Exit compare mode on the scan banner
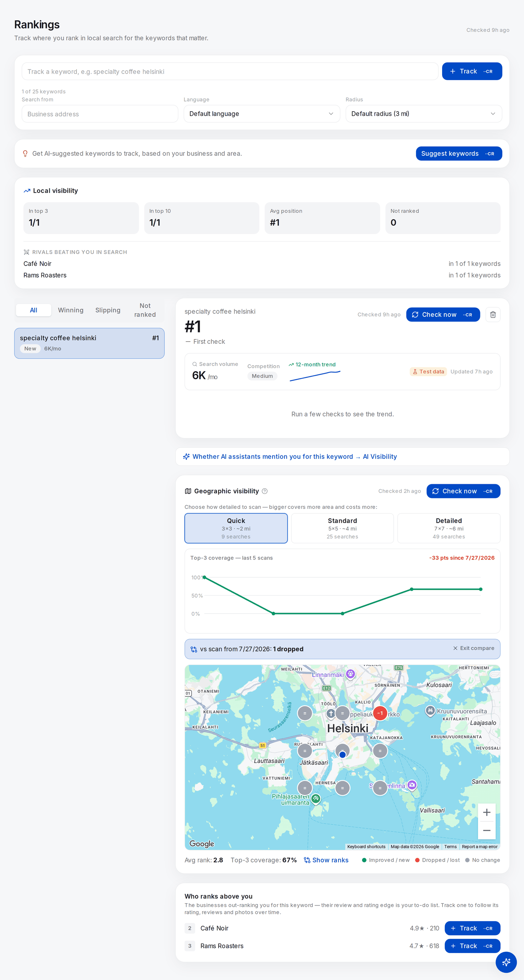This screenshot has width=524, height=980. [473, 648]
